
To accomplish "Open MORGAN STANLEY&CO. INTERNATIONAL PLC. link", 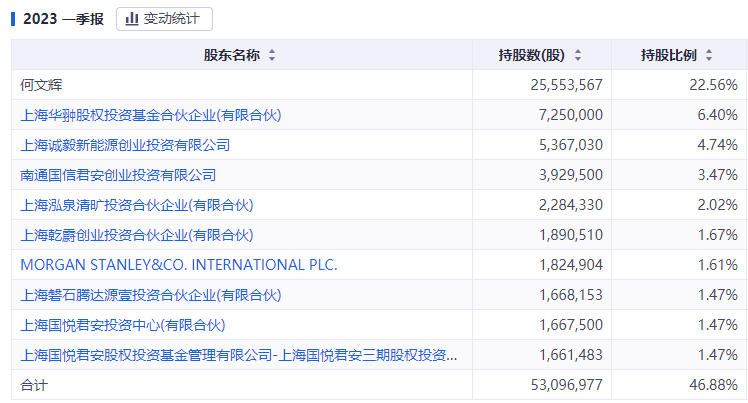I will coord(179,265).
